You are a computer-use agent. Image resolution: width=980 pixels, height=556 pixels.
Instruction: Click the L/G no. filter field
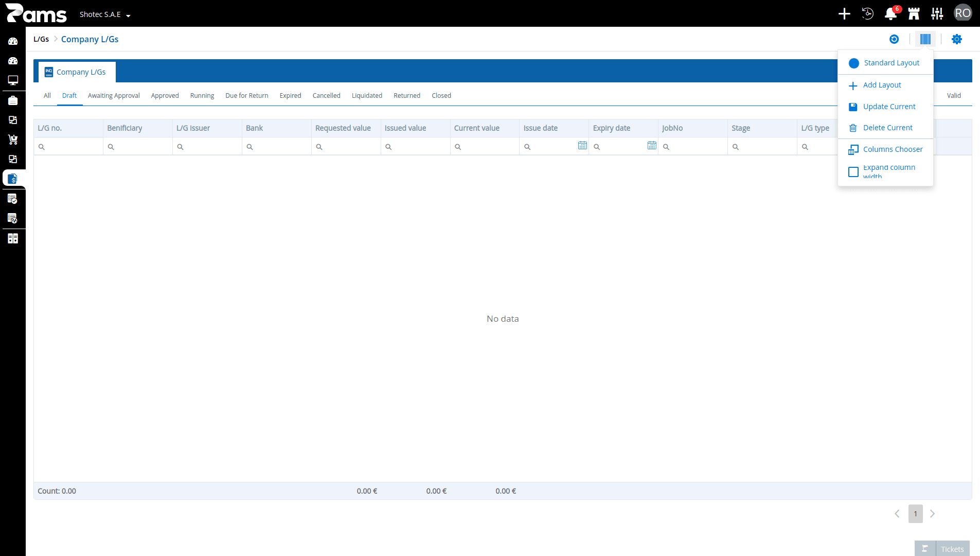coord(68,147)
